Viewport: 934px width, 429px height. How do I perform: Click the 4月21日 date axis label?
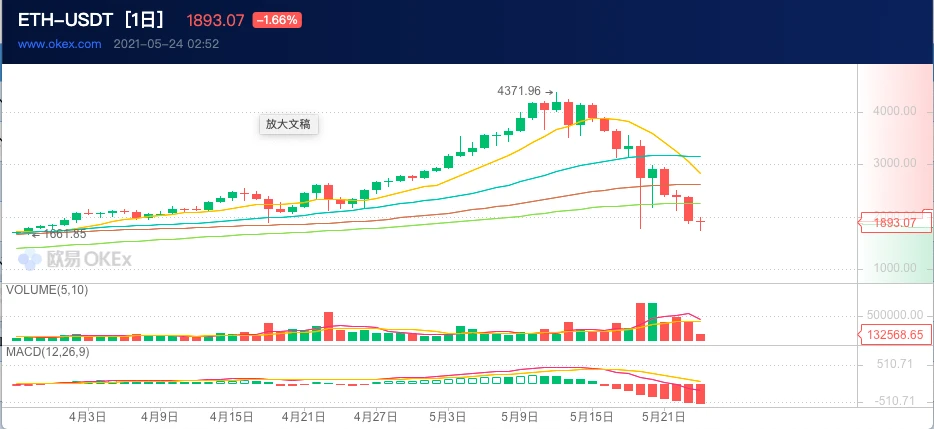tap(304, 416)
